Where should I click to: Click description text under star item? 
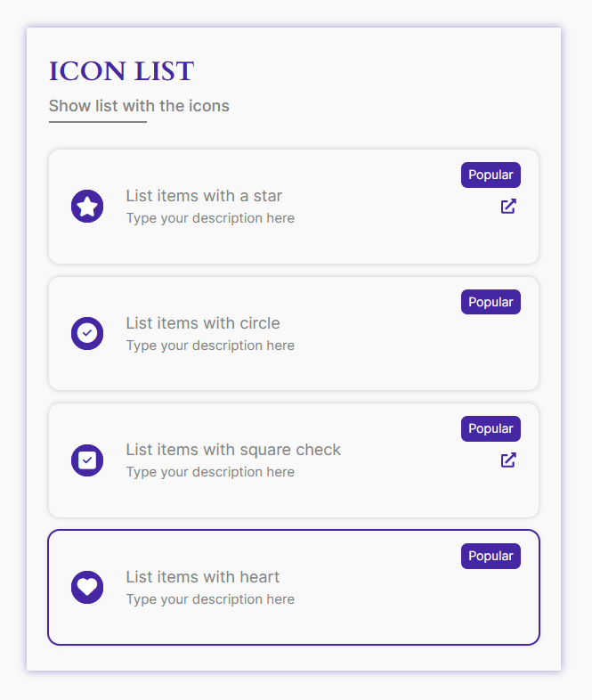point(210,218)
